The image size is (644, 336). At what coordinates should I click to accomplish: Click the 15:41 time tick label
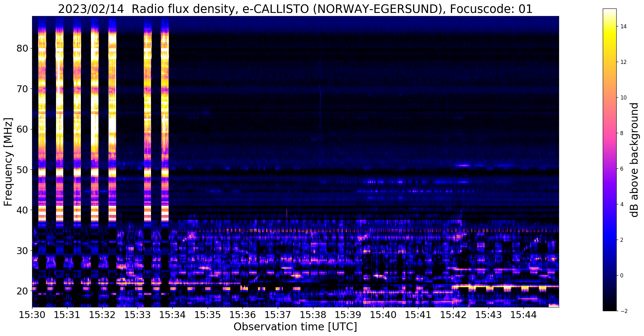418,315
